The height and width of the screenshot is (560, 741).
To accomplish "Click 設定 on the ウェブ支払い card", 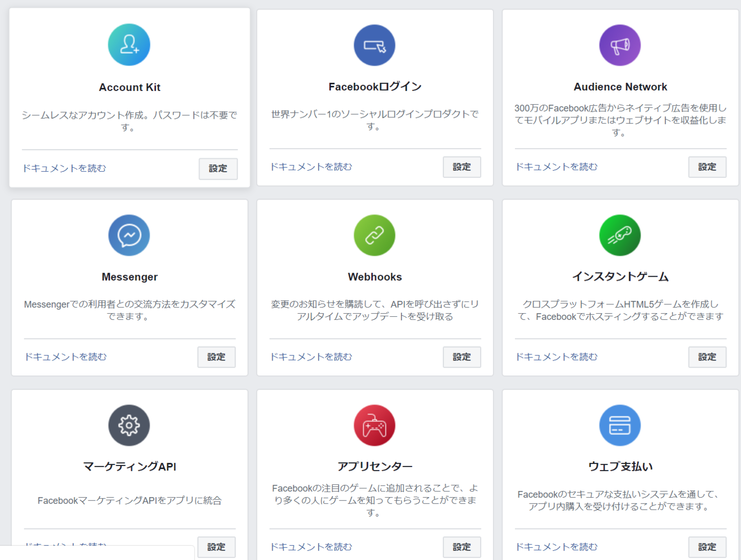I will tap(708, 547).
